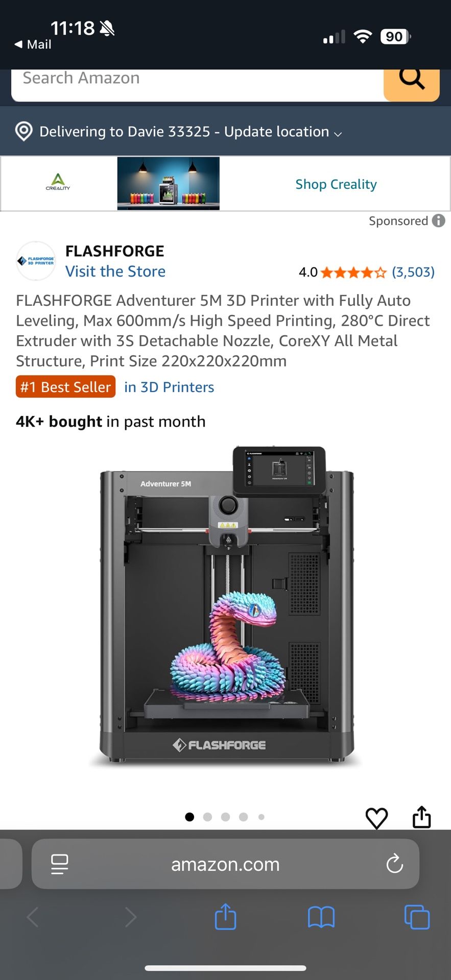Select the fourth image carousel dot

244,817
